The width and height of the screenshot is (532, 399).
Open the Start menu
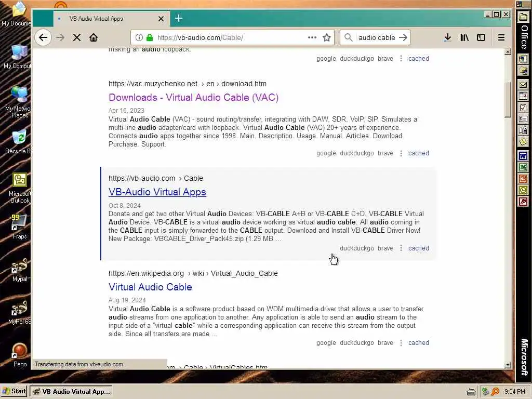coord(14,391)
